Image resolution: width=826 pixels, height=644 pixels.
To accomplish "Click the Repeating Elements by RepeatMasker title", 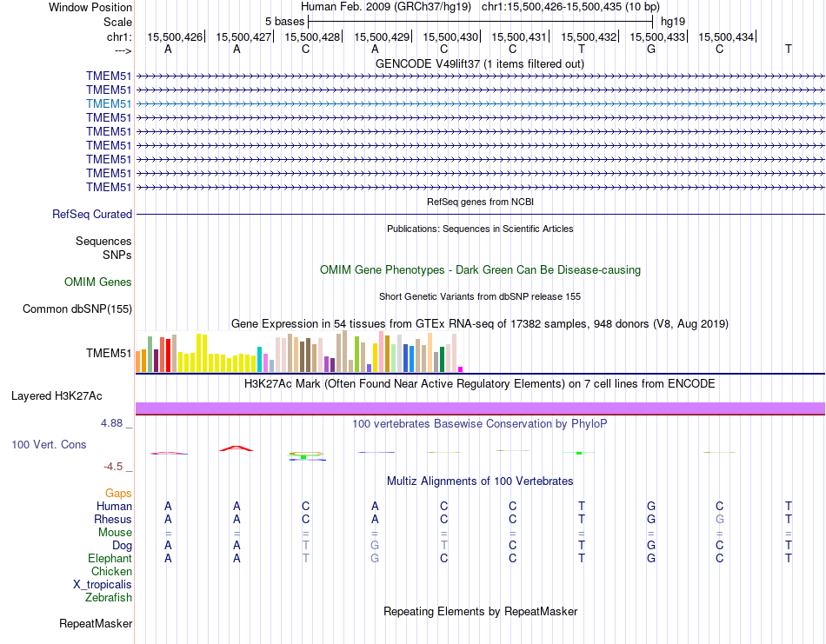I will coord(481,611).
